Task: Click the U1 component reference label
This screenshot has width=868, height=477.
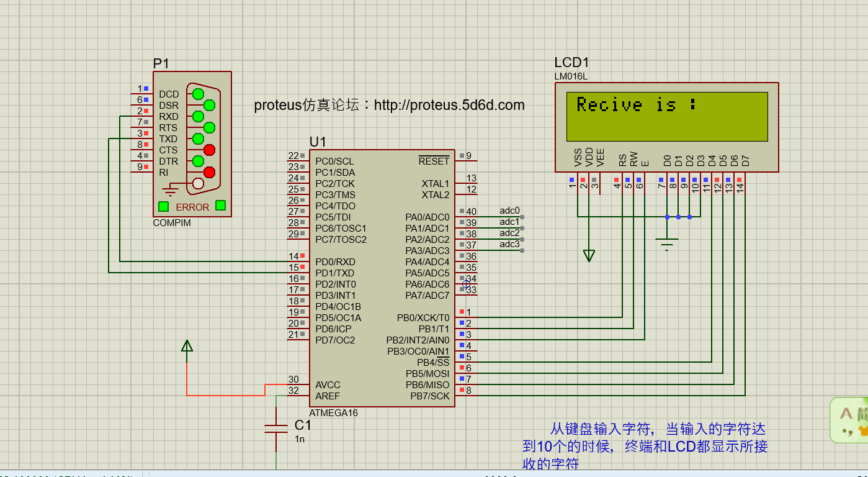Action: 317,142
